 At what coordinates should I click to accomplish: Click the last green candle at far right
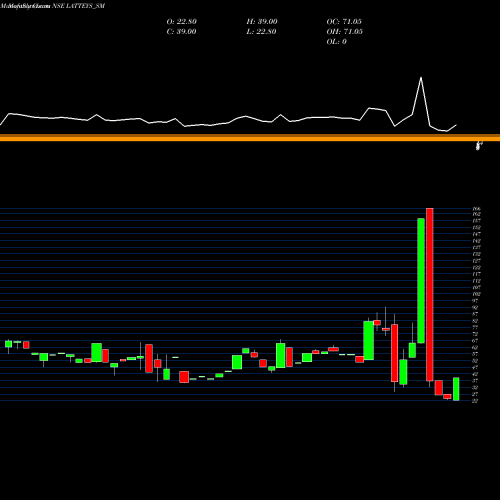(x=456, y=389)
